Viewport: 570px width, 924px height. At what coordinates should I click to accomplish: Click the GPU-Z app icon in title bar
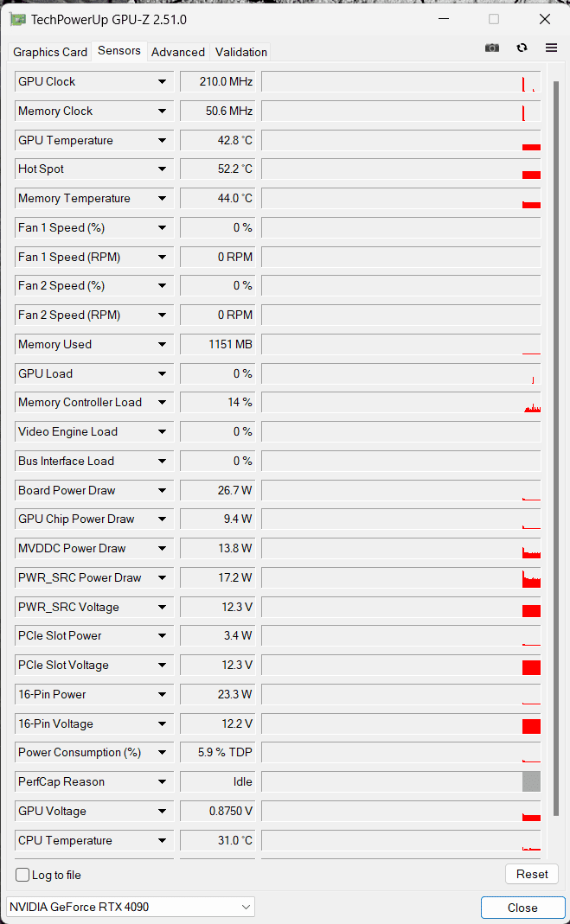coord(17,19)
